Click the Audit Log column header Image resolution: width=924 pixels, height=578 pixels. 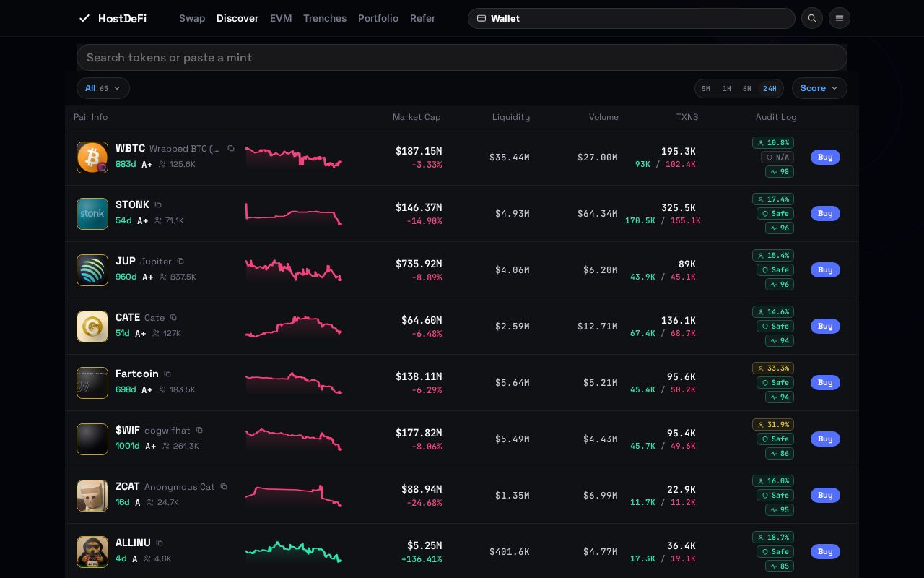click(776, 117)
